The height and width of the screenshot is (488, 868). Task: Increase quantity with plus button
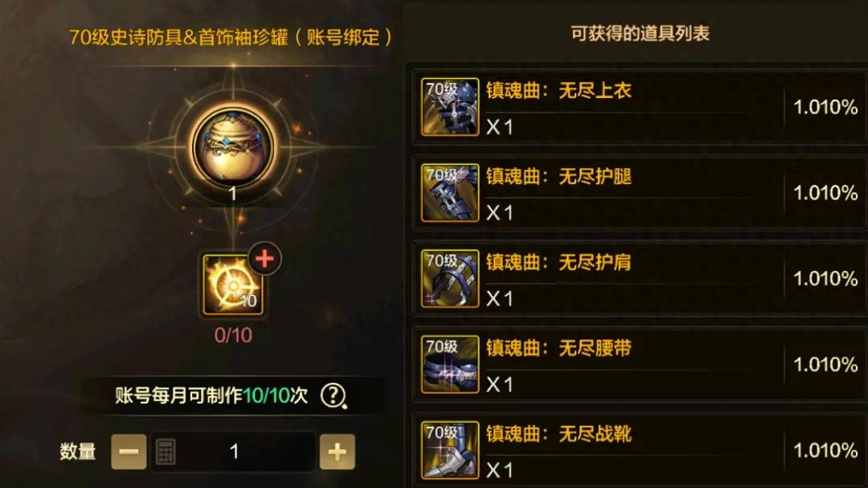click(x=337, y=452)
